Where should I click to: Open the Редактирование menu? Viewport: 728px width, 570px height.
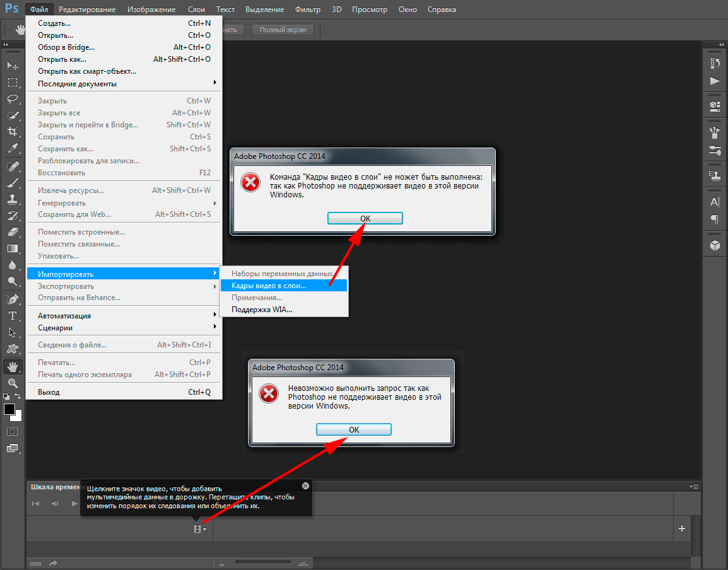(87, 9)
